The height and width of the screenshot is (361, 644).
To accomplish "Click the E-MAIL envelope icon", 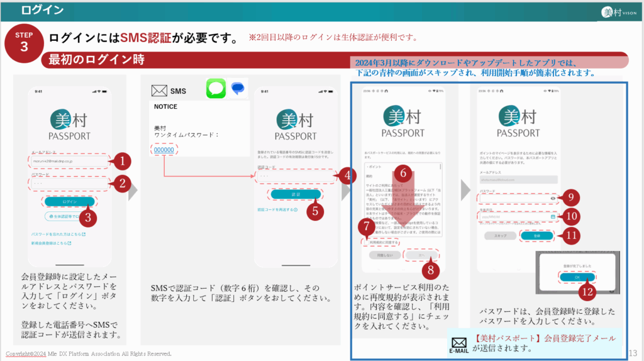I will (458, 343).
